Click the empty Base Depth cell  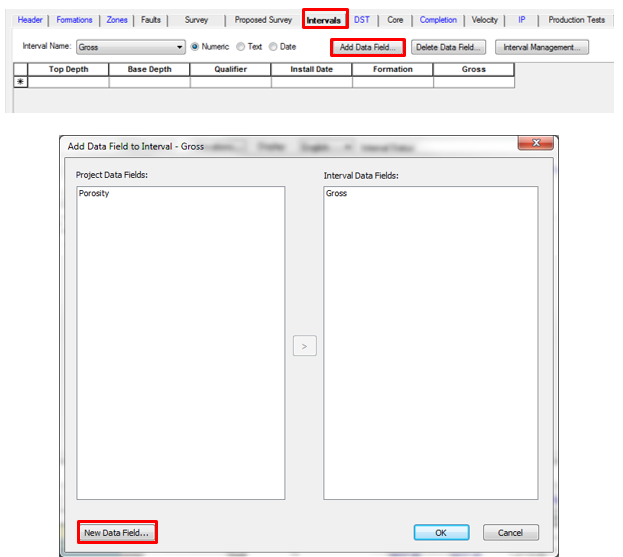tap(149, 82)
